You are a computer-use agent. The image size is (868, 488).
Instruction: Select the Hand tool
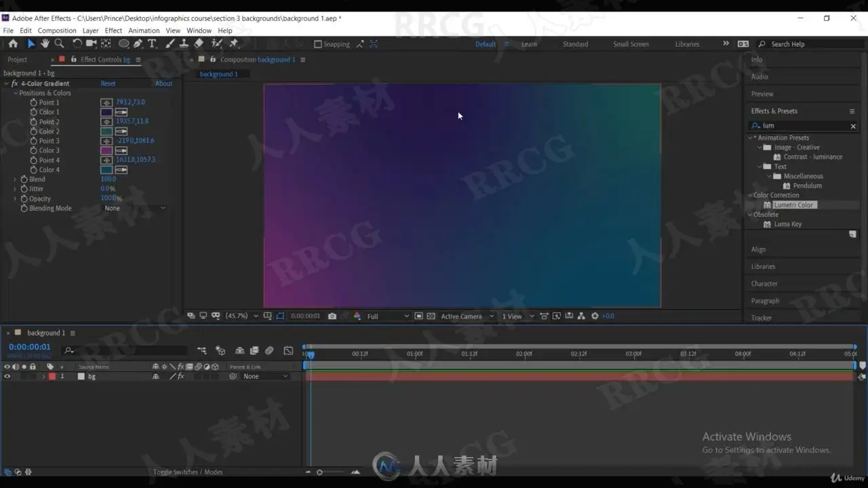click(x=45, y=43)
